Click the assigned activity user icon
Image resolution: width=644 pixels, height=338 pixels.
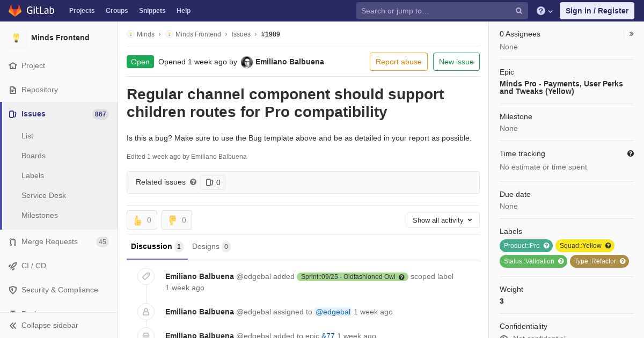[x=146, y=312]
